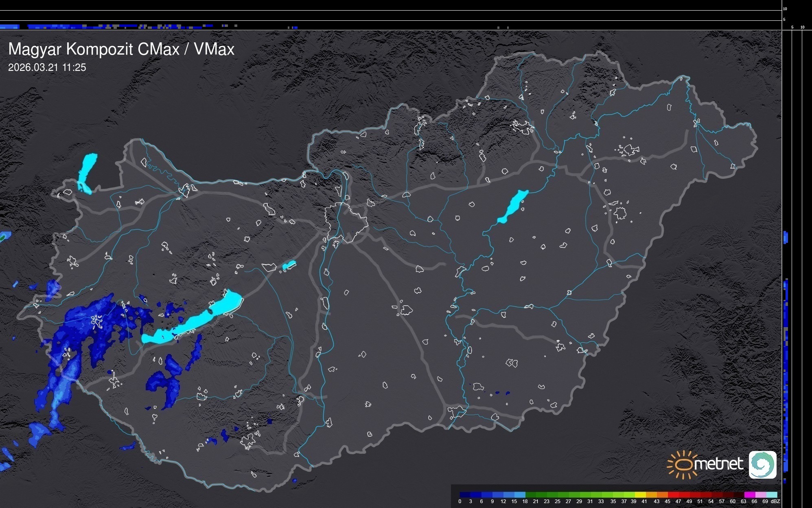Select the light cyan 69 dBZ swatch
812x508 pixels.
(x=772, y=495)
